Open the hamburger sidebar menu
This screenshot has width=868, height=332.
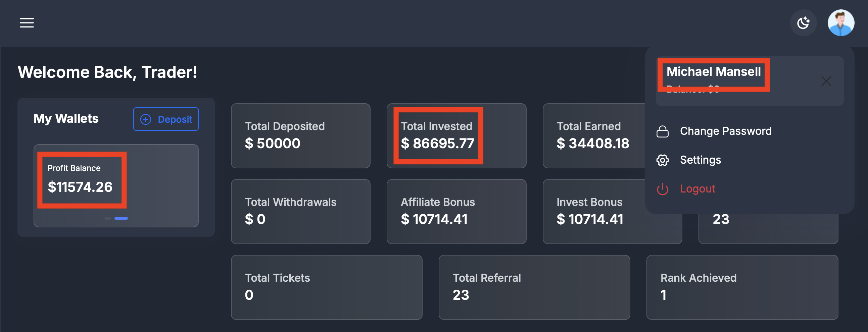27,23
